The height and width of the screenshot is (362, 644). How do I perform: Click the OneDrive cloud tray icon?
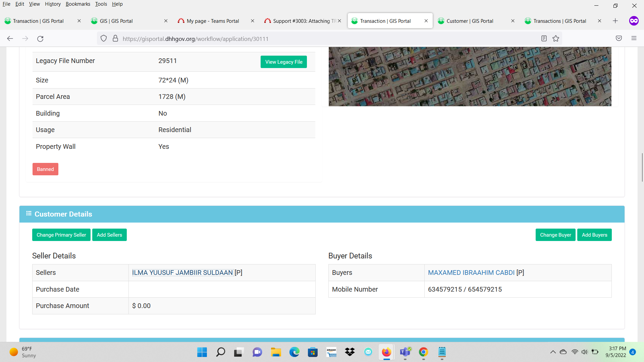pyautogui.click(x=563, y=352)
